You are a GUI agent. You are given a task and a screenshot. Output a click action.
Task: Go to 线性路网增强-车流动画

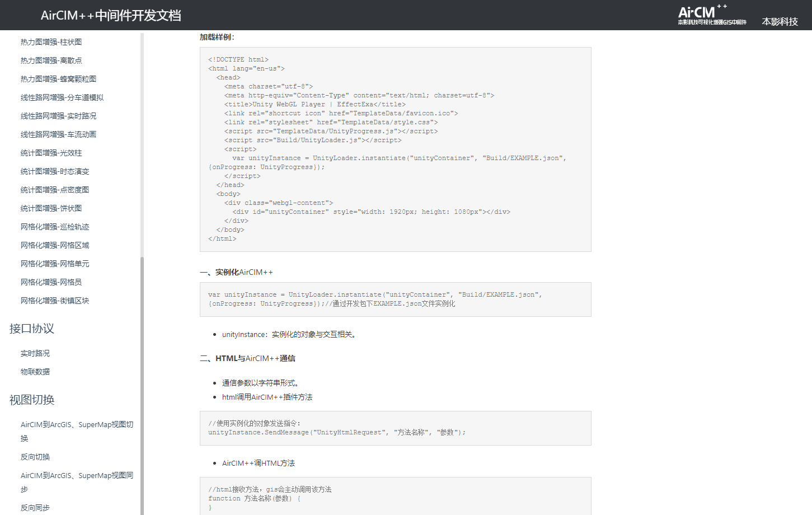pos(58,134)
